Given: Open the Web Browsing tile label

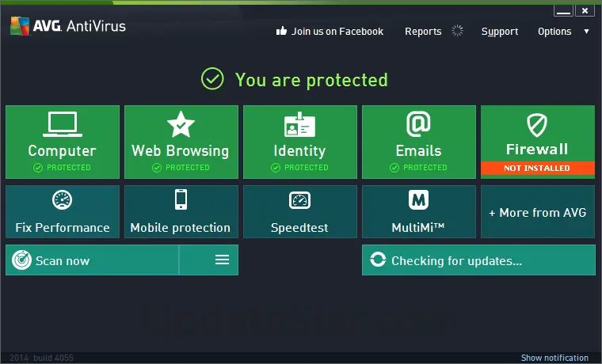Looking at the screenshot, I should [181, 150].
